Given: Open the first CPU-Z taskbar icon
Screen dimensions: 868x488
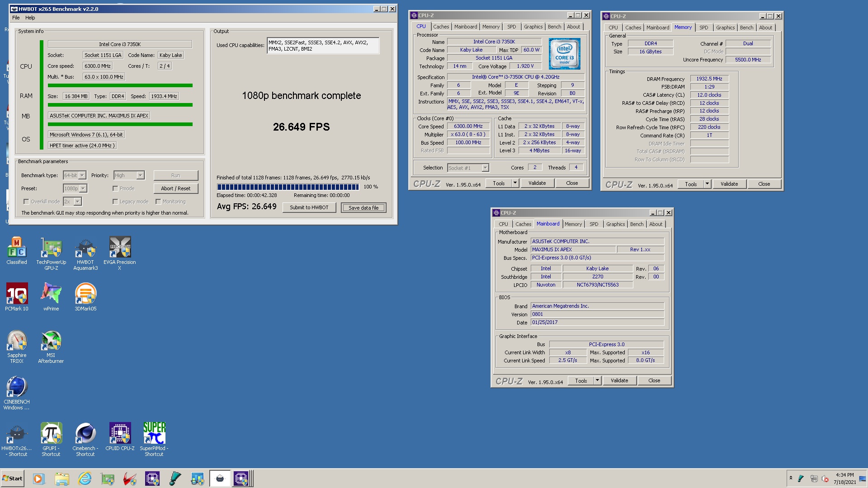Looking at the screenshot, I should click(152, 479).
